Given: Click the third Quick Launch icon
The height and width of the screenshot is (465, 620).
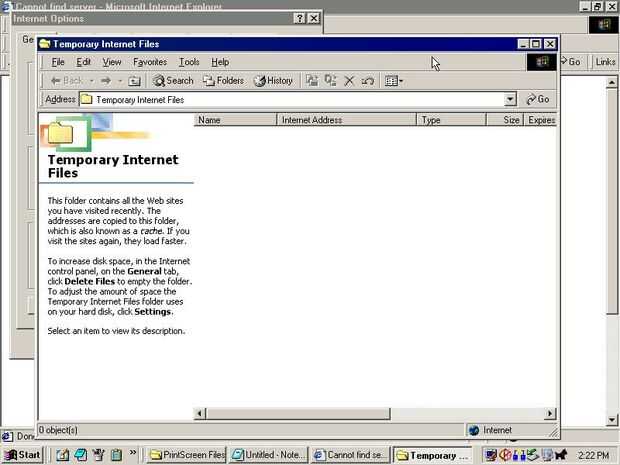Looking at the screenshot, I should [x=98, y=455].
